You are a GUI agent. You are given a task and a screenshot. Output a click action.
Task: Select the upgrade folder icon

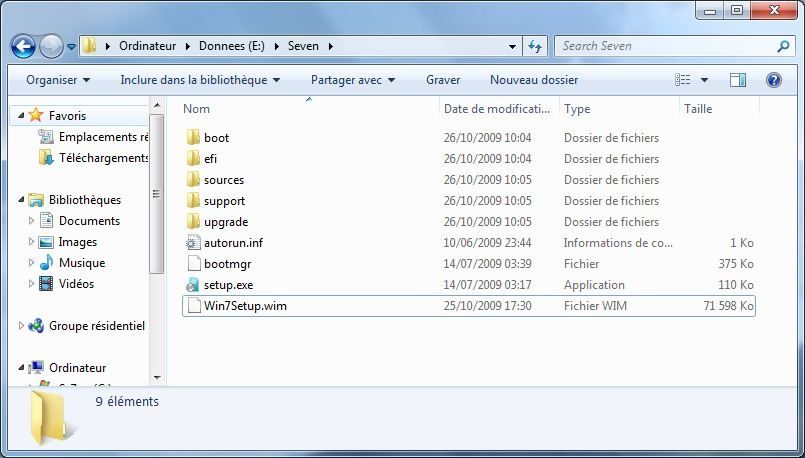tap(194, 222)
